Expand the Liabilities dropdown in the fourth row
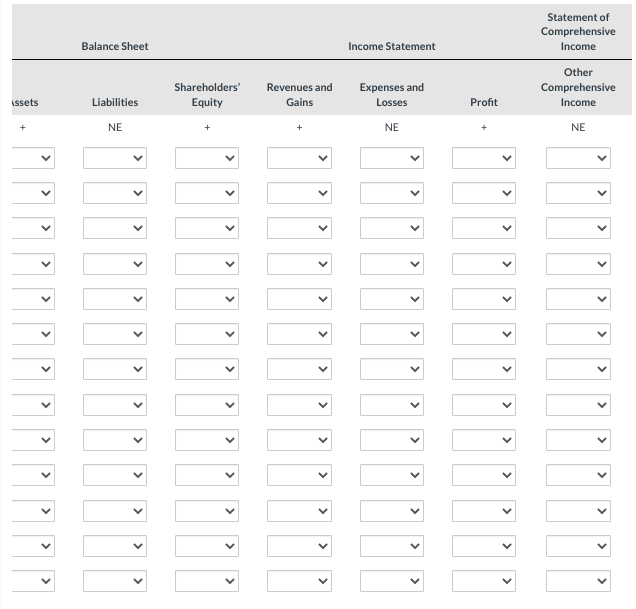This screenshot has width=636, height=609. pos(115,264)
